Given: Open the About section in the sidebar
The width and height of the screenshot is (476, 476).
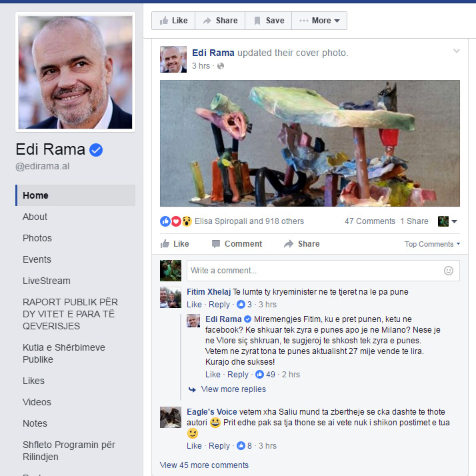Looking at the screenshot, I should [35, 217].
